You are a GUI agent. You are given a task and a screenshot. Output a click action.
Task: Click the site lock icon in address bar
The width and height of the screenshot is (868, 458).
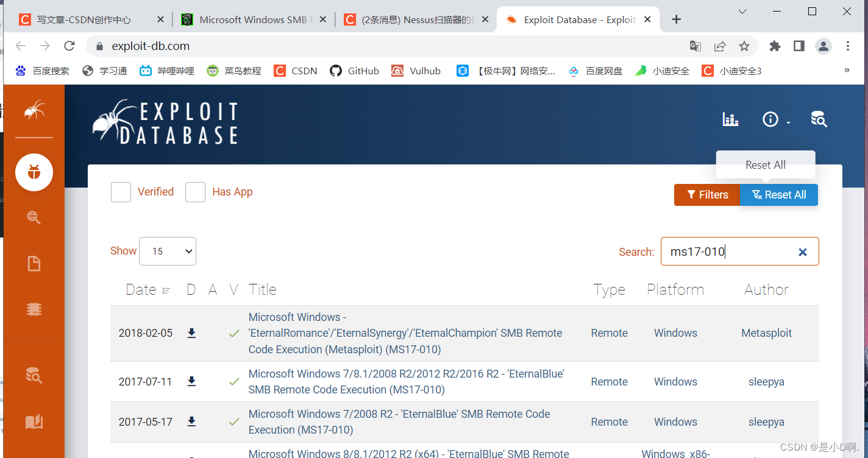[99, 46]
